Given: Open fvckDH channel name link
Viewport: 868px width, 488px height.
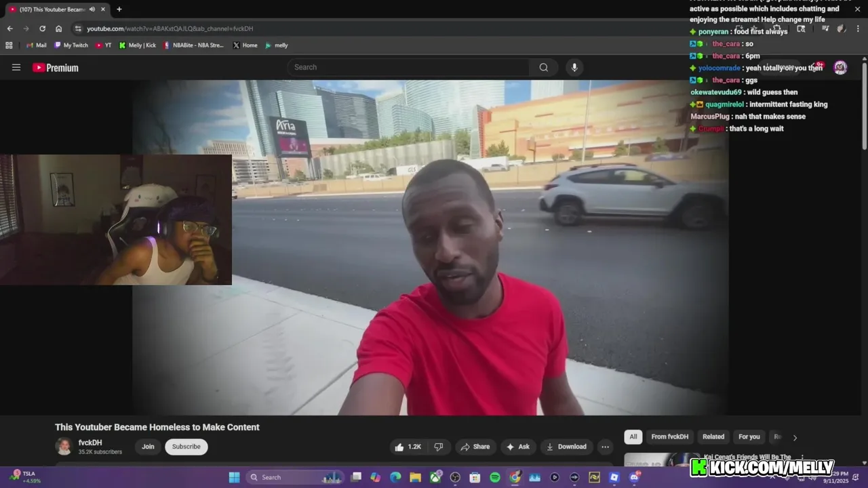Looking at the screenshot, I should 90,443.
